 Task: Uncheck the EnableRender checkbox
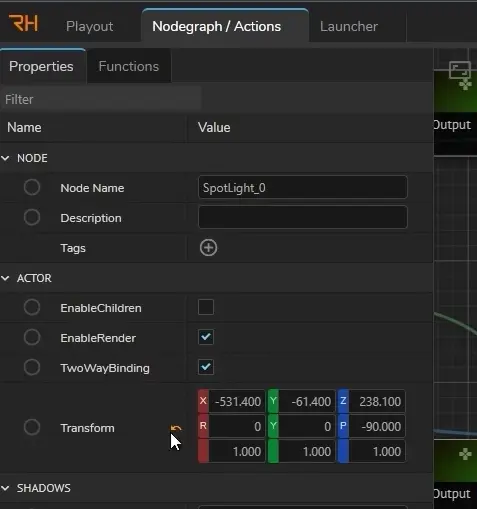[x=206, y=337]
